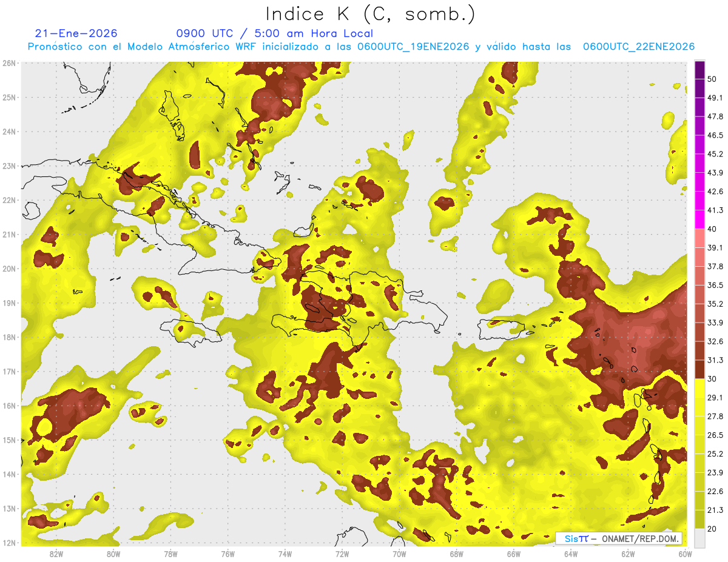728x562 pixels.
Task: Click the colorbar value 31.3
Action: point(715,360)
